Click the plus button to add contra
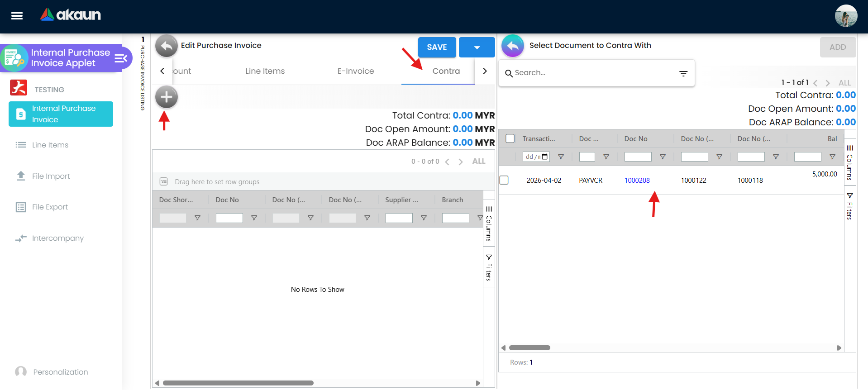 (167, 97)
